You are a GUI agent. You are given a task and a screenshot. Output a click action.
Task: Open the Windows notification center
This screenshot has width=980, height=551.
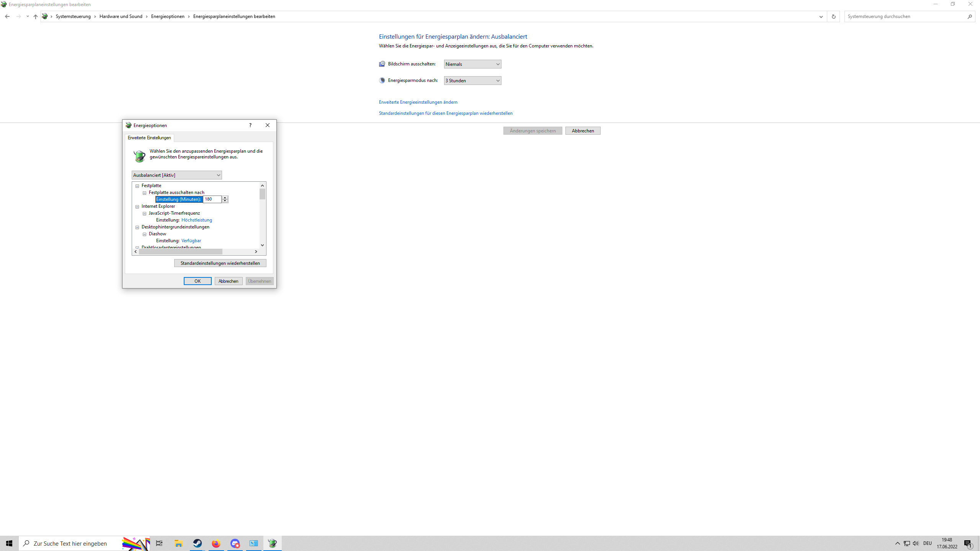[x=968, y=543]
